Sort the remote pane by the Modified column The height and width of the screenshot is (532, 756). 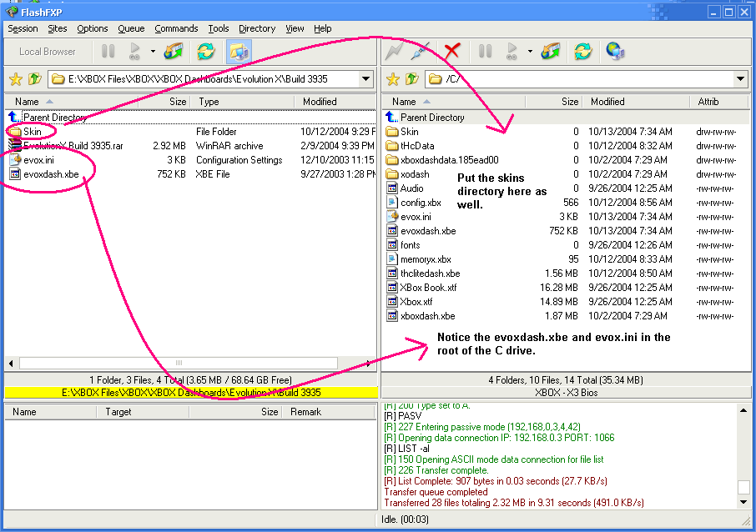637,102
